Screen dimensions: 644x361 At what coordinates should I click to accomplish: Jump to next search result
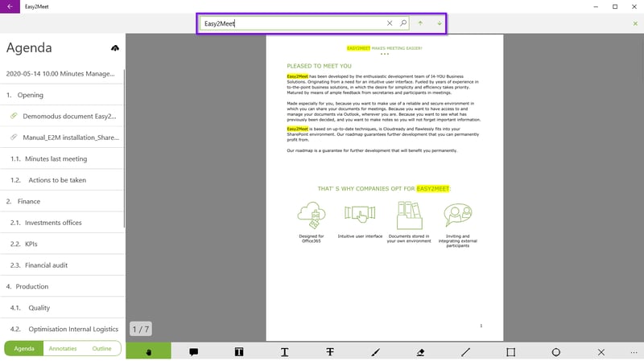pos(440,23)
